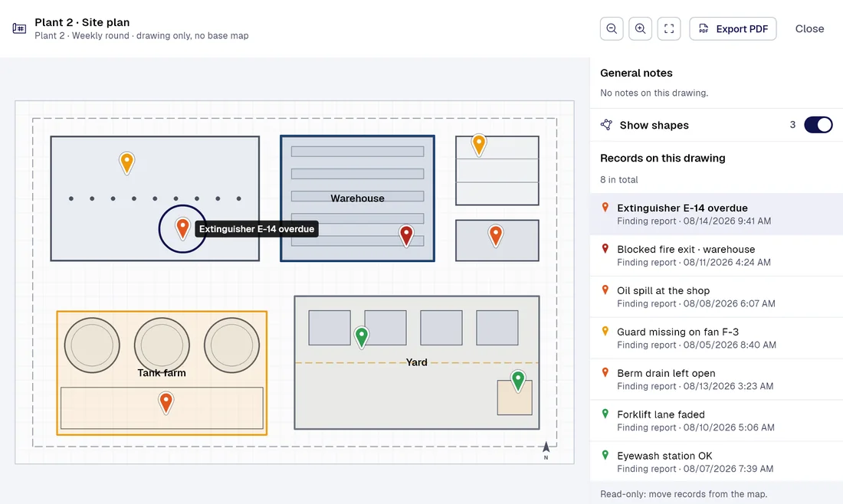Image resolution: width=843 pixels, height=504 pixels.
Task: Open the Oil spill at the shop record
Action: coord(716,296)
